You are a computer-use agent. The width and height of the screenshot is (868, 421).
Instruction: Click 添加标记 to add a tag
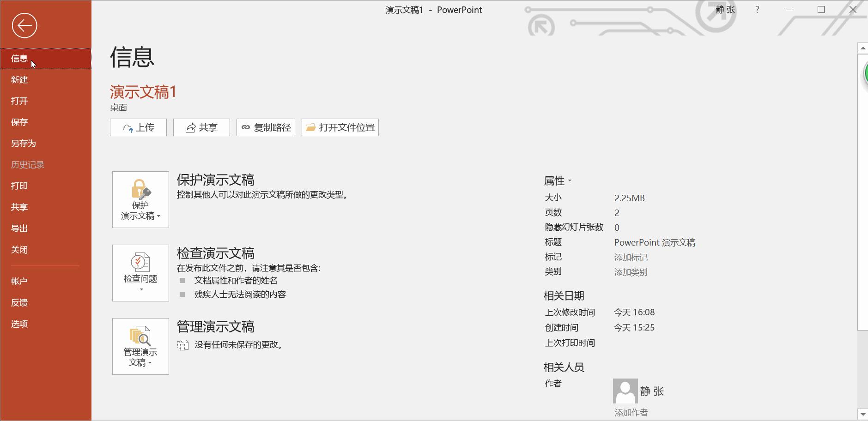pyautogui.click(x=631, y=257)
